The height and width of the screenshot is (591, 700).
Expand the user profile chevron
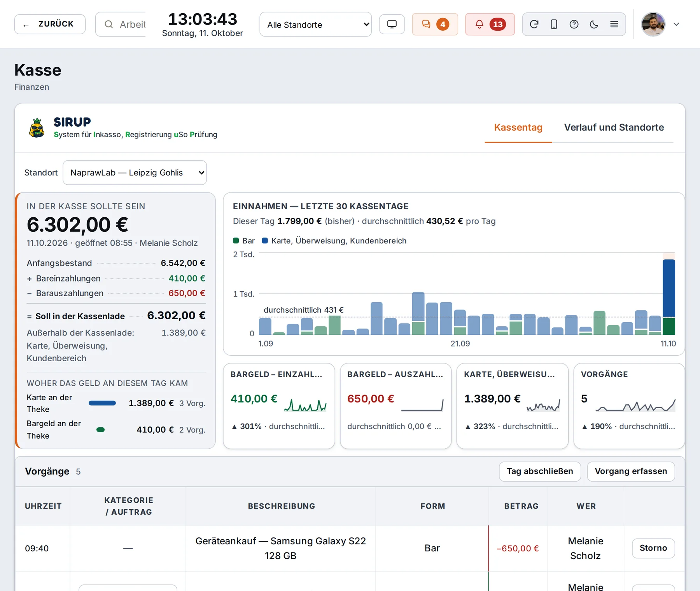coord(676,24)
